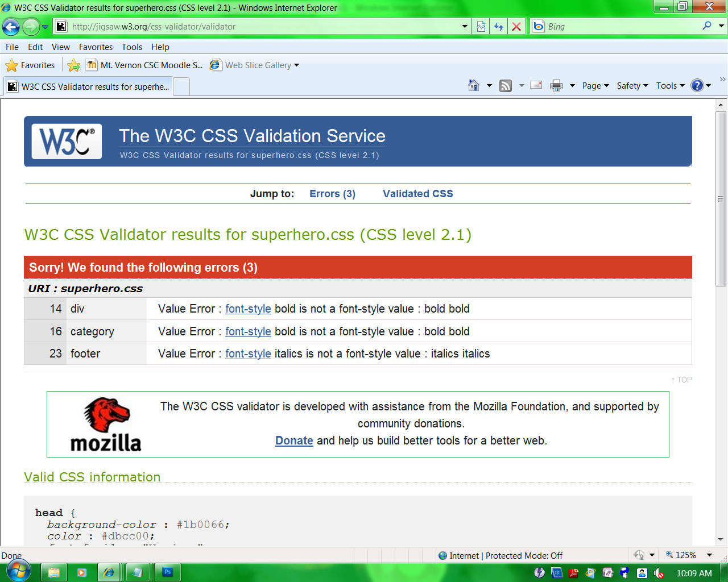The width and height of the screenshot is (728, 582).
Task: Click the back navigation arrow button
Action: pyautogui.click(x=11, y=26)
